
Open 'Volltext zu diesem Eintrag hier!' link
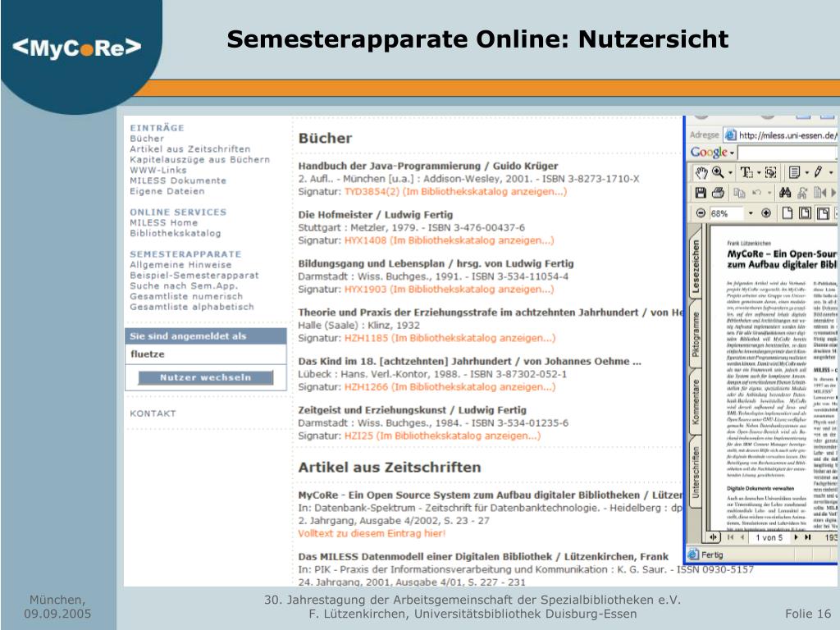click(372, 533)
